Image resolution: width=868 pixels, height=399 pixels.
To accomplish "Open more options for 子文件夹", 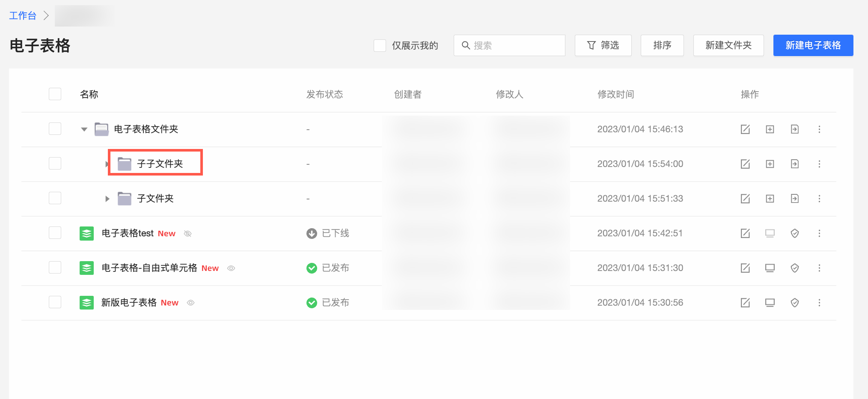I will pyautogui.click(x=820, y=199).
